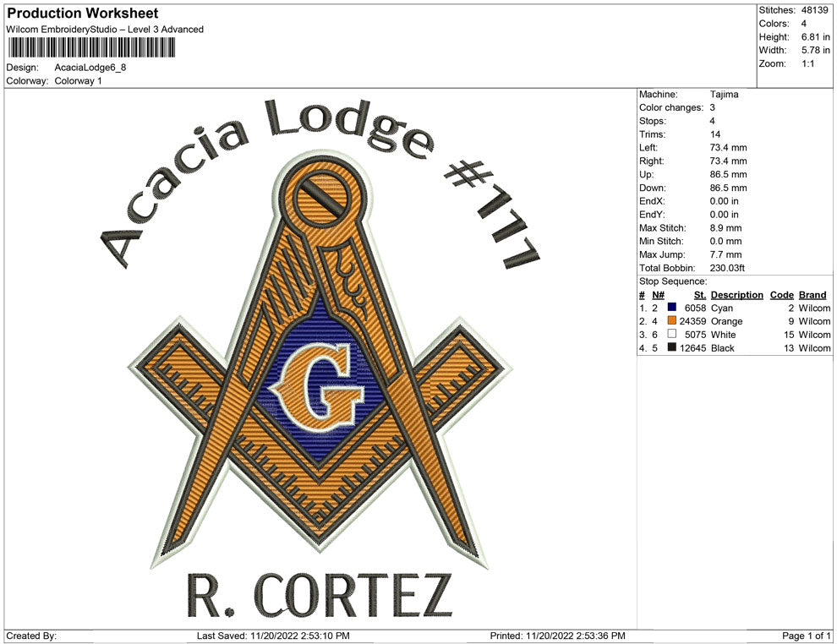The height and width of the screenshot is (644, 837).
Task: Click the zoom value '1:1'
Action: point(807,63)
